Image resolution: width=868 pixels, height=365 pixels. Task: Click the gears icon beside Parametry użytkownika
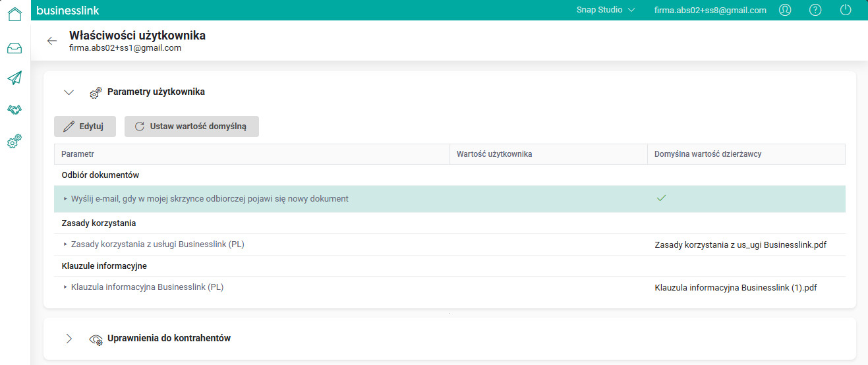pos(96,92)
